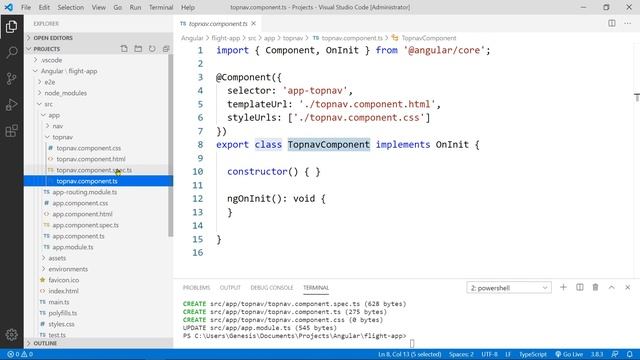Expand the Outline section
Image resolution: width=640 pixels, height=360 pixels.
[98, 343]
